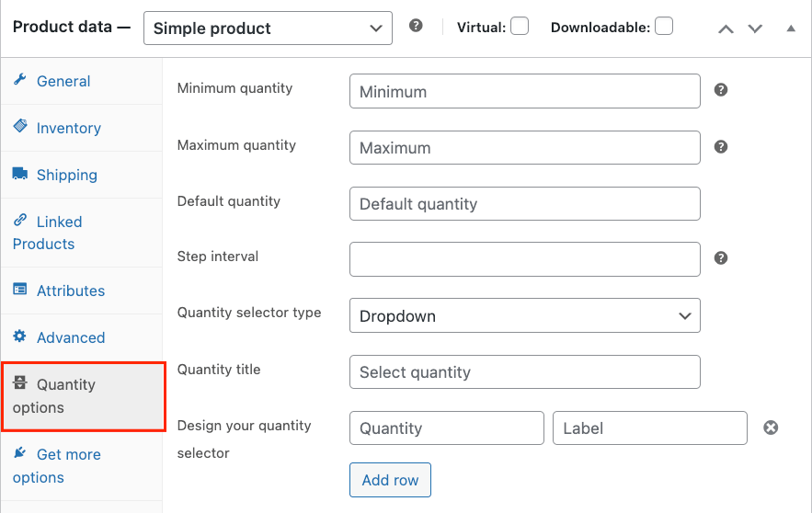Select the Quantity options tab
The width and height of the screenshot is (812, 513).
click(x=83, y=396)
